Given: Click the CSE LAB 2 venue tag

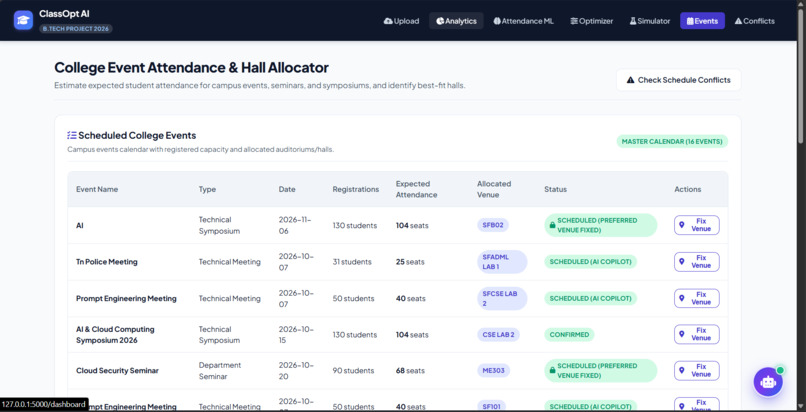Looking at the screenshot, I should [x=498, y=334].
